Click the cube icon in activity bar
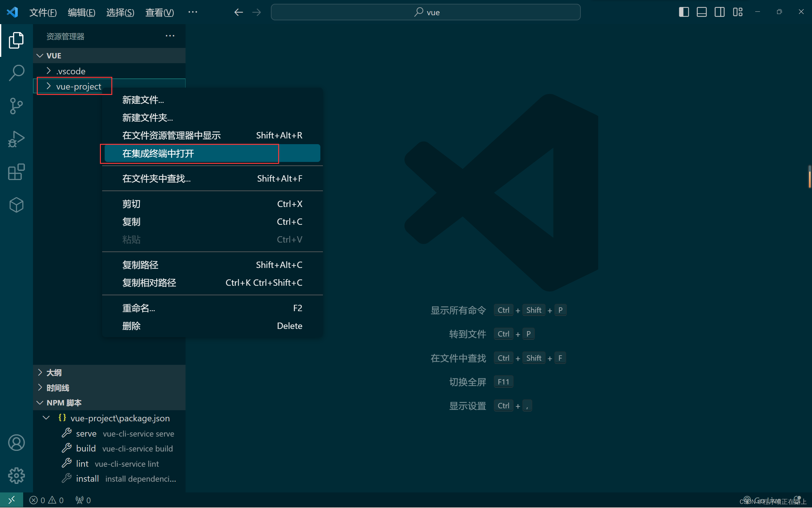This screenshot has height=508, width=812. click(16, 204)
